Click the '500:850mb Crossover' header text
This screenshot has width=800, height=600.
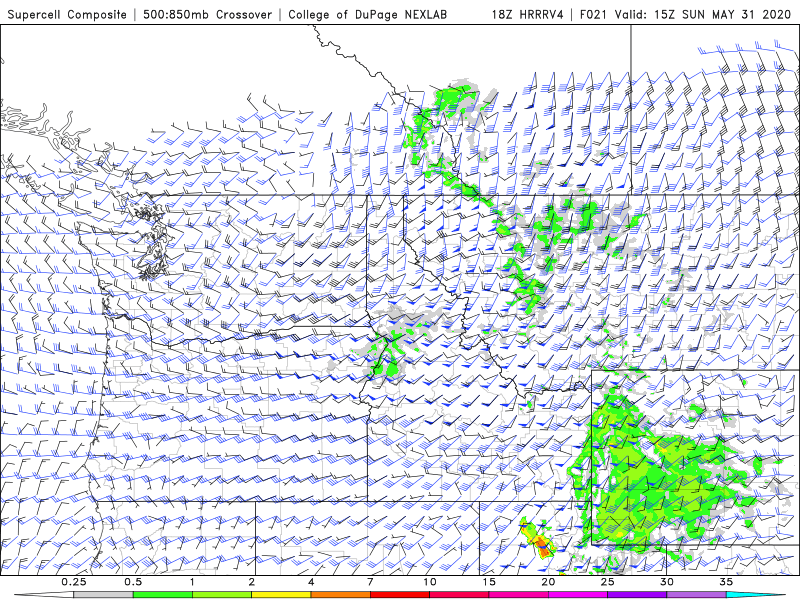(208, 14)
